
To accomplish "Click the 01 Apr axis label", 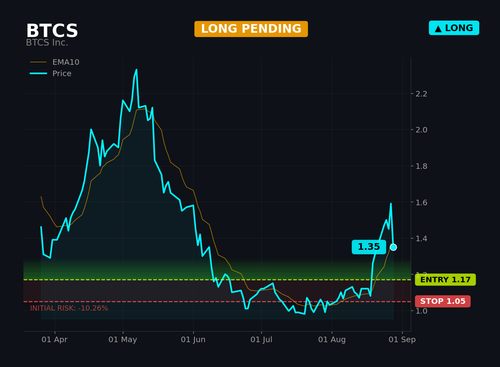I will click(x=54, y=340).
